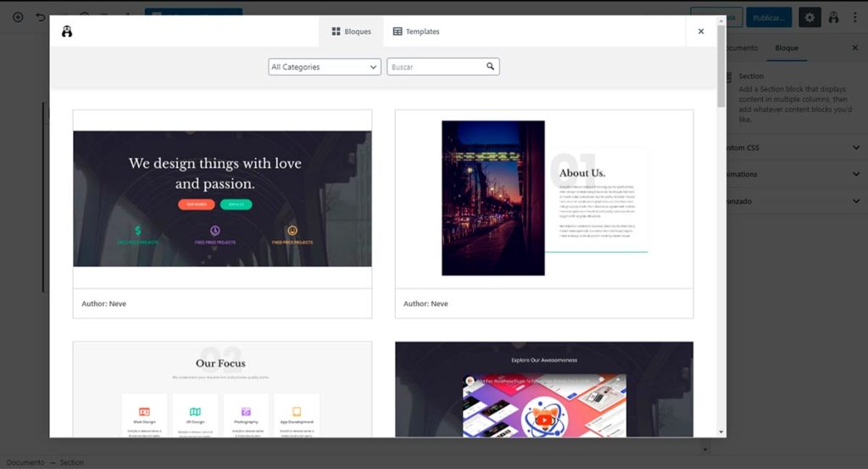Close the template library modal
The width and height of the screenshot is (868, 469).
click(x=701, y=31)
